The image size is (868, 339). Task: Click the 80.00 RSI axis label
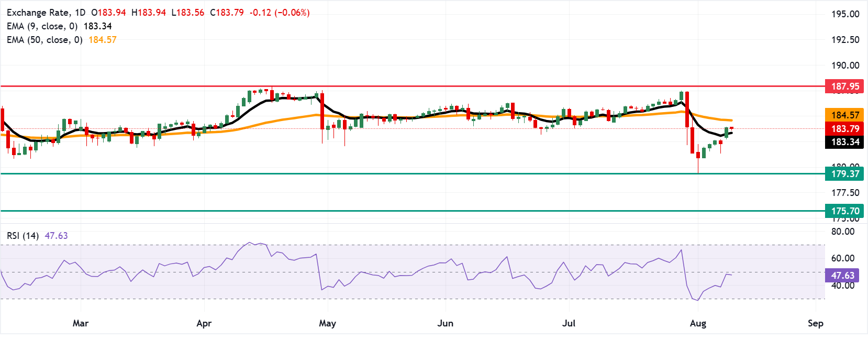[x=843, y=232]
